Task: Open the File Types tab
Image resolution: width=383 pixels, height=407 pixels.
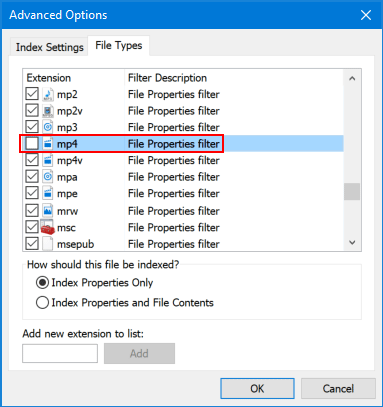Action: click(119, 45)
